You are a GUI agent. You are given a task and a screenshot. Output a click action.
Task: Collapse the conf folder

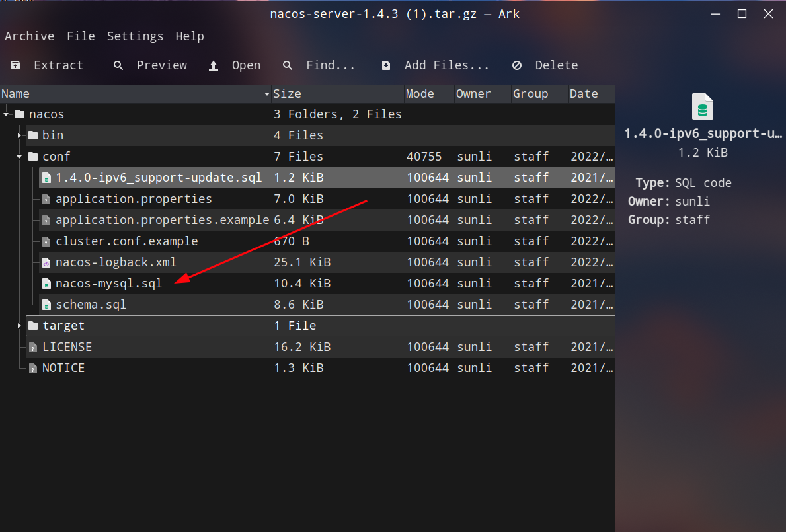click(19, 157)
